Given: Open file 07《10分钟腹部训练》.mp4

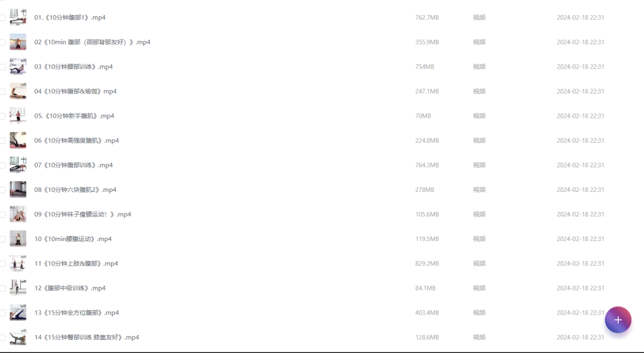Looking at the screenshot, I should pos(74,165).
